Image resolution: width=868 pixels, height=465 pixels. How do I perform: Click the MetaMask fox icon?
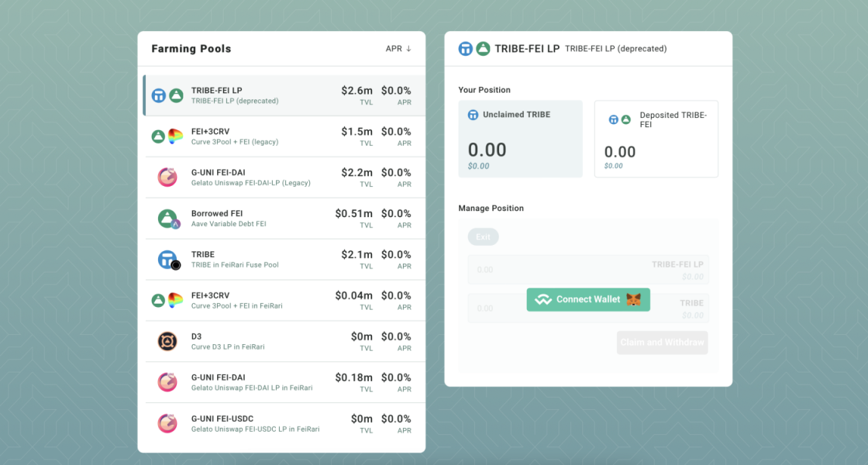[633, 300]
